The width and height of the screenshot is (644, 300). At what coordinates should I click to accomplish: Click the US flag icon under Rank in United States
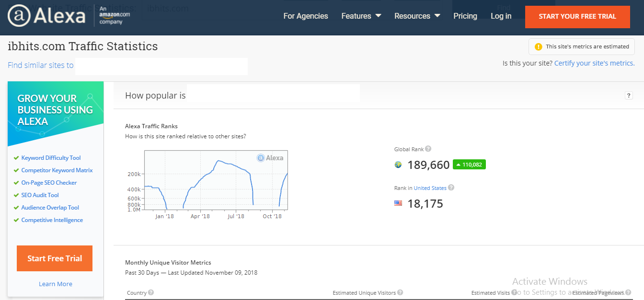point(398,203)
